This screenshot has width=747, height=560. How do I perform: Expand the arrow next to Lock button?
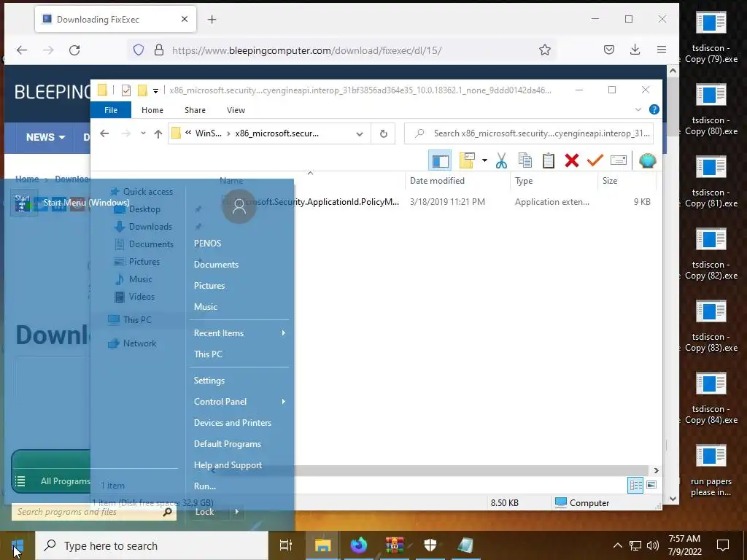point(237,512)
